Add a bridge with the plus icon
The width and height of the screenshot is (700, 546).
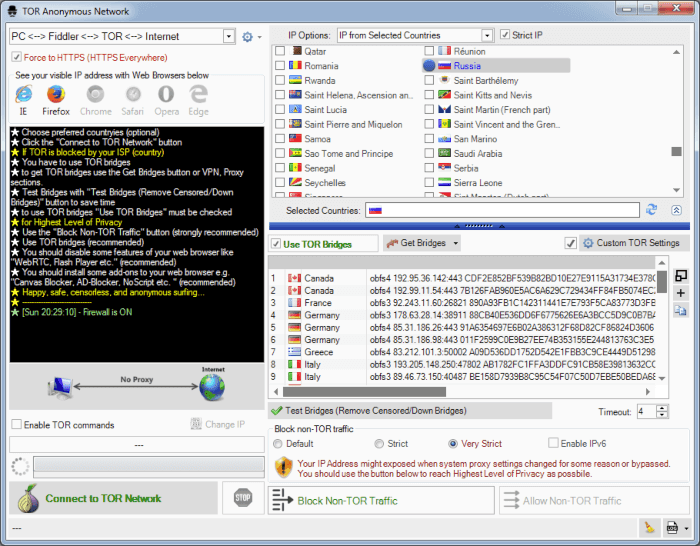(680, 293)
